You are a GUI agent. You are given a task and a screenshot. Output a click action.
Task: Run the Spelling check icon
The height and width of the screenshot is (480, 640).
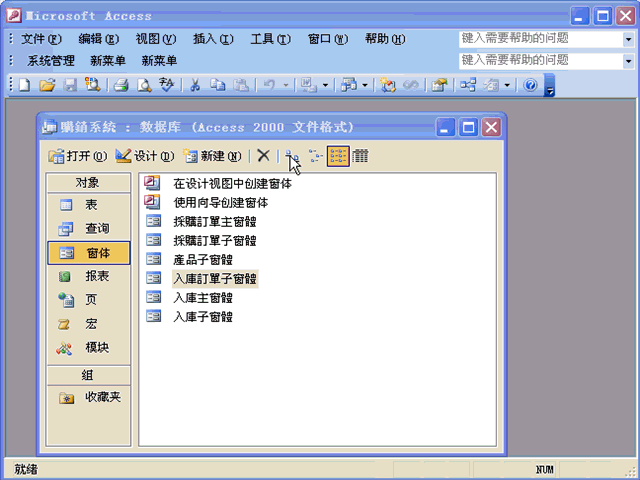point(166,85)
